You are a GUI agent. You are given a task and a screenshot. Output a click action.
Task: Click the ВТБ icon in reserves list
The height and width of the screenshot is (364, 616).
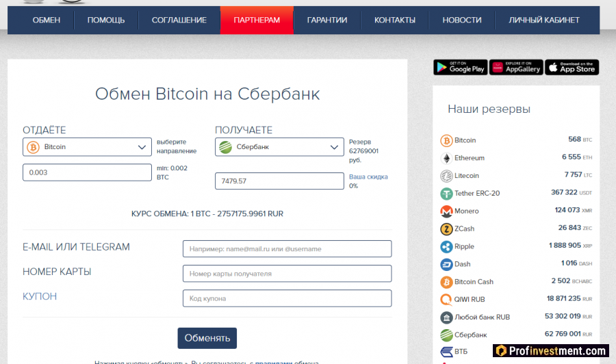click(x=446, y=352)
